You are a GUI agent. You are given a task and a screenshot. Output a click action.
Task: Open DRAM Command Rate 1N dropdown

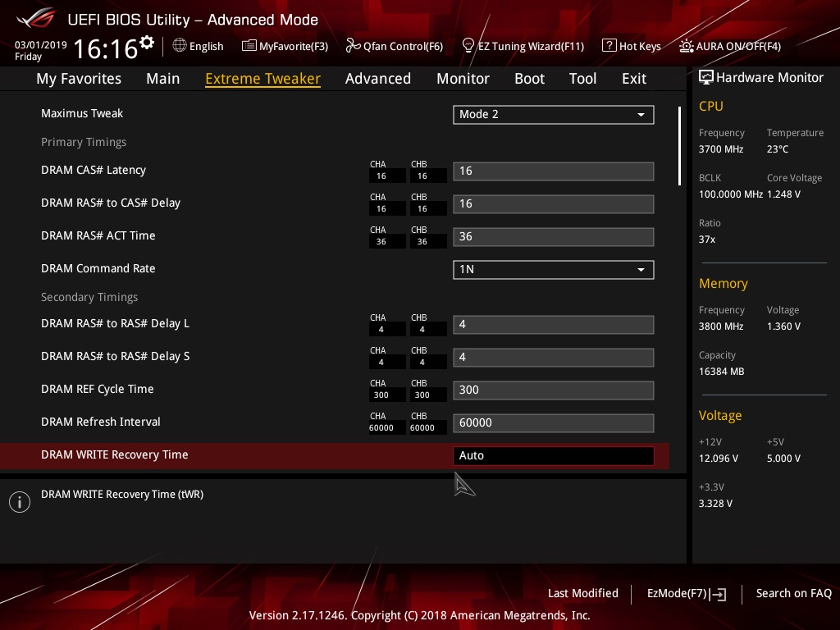554,269
